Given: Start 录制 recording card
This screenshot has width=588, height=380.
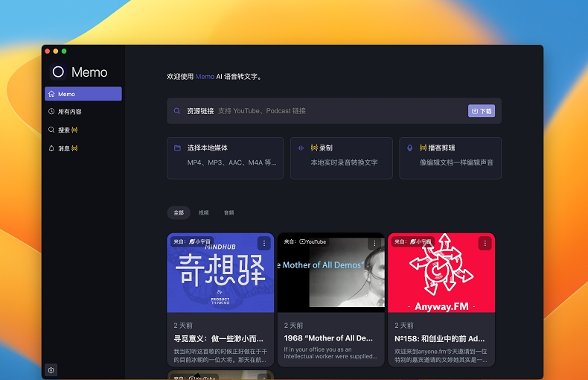Looking at the screenshot, I should [341, 158].
